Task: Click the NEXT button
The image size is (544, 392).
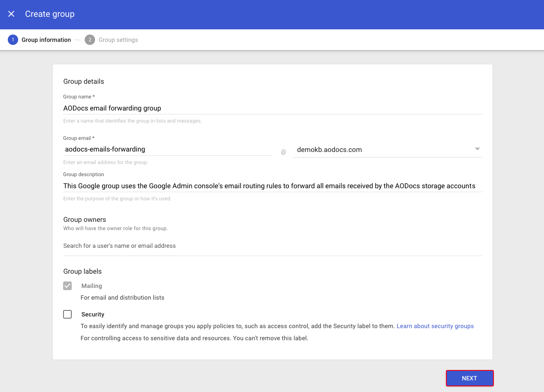Action: (x=470, y=378)
